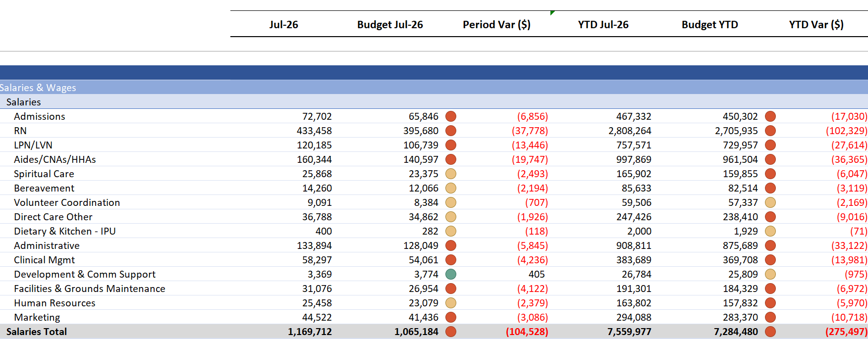Click the Salaries & Wages section header

(x=38, y=88)
